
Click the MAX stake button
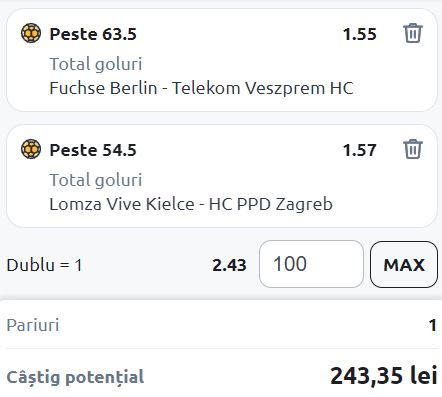coord(404,264)
